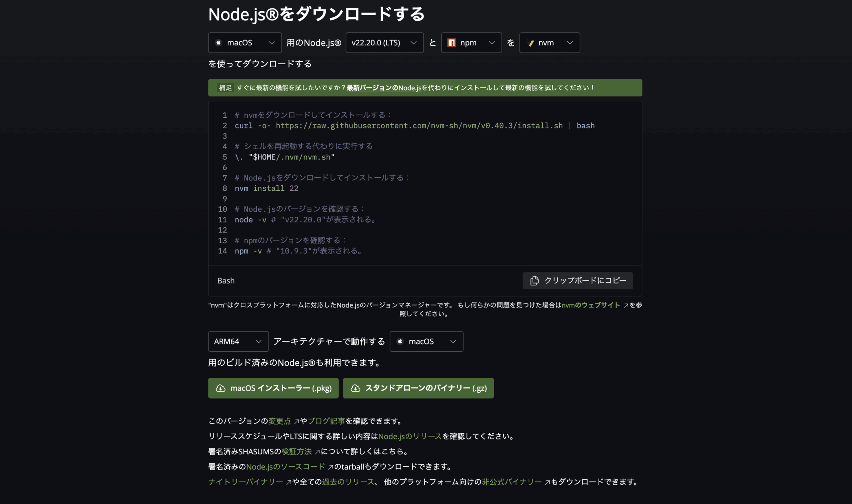Open the top macOS platform dropdown
This screenshot has width=852, height=504.
click(x=245, y=43)
